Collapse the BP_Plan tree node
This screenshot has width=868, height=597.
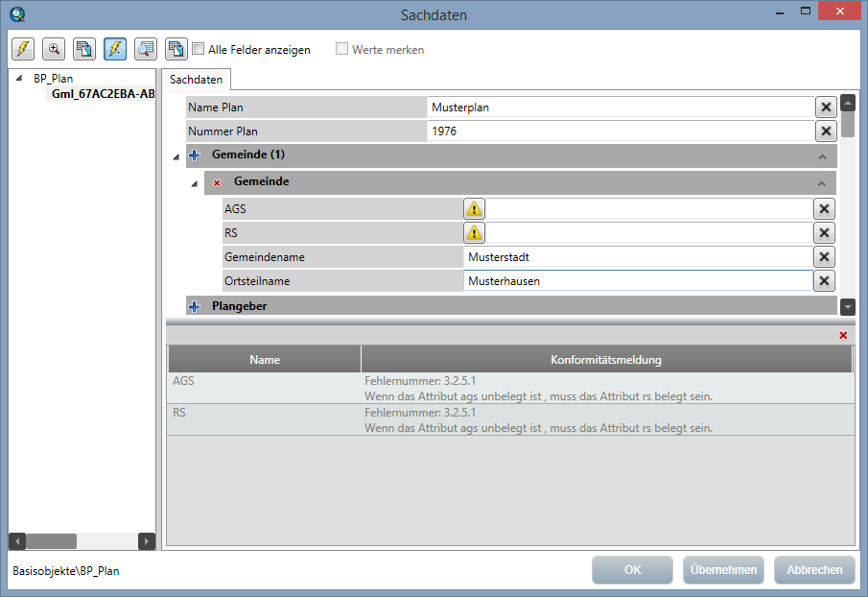point(19,79)
